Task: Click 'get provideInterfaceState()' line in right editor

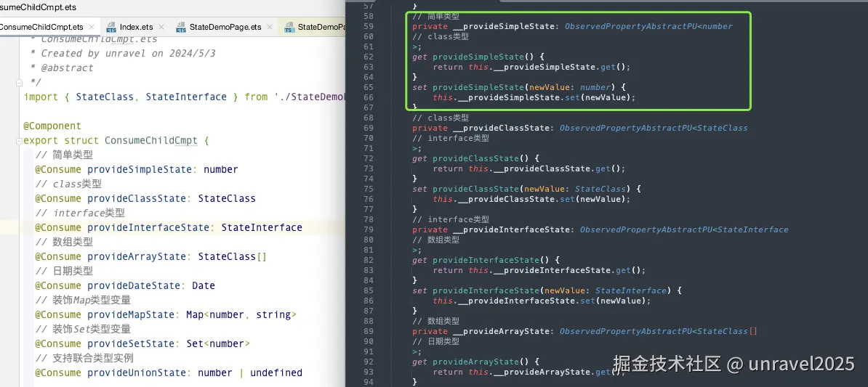Action: click(486, 261)
